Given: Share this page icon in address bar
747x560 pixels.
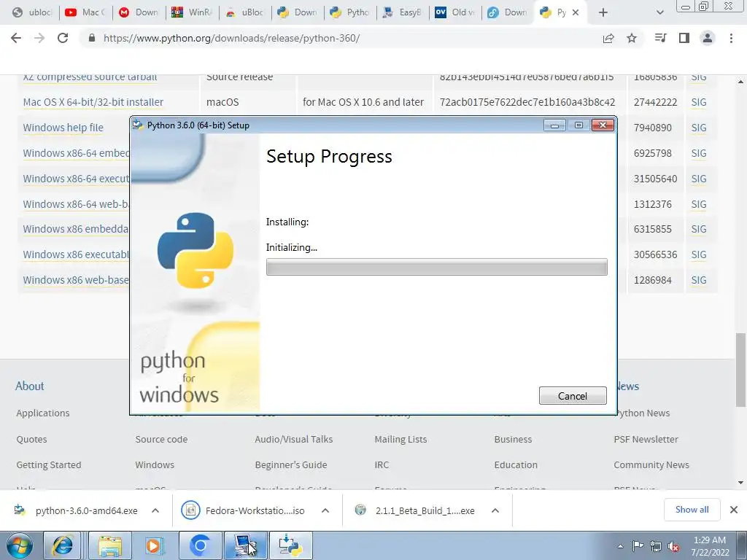Looking at the screenshot, I should point(608,38).
